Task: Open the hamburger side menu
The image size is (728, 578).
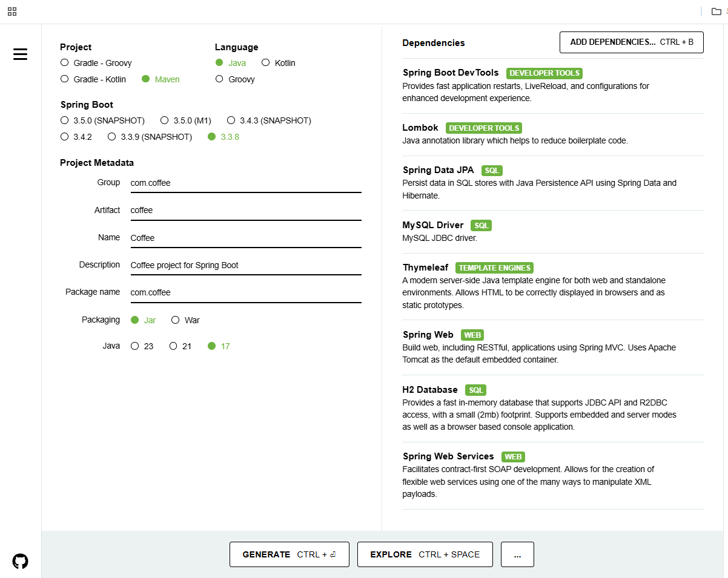Action: 20,54
